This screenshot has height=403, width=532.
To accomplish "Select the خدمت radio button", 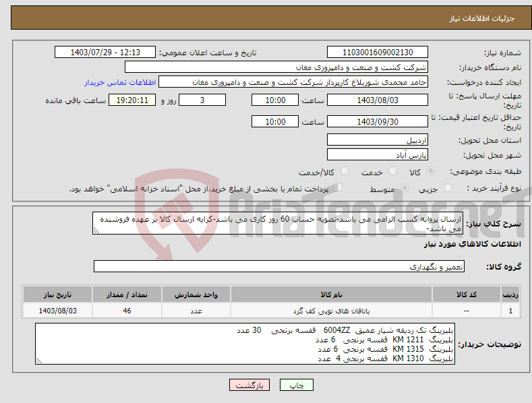I will point(392,171).
